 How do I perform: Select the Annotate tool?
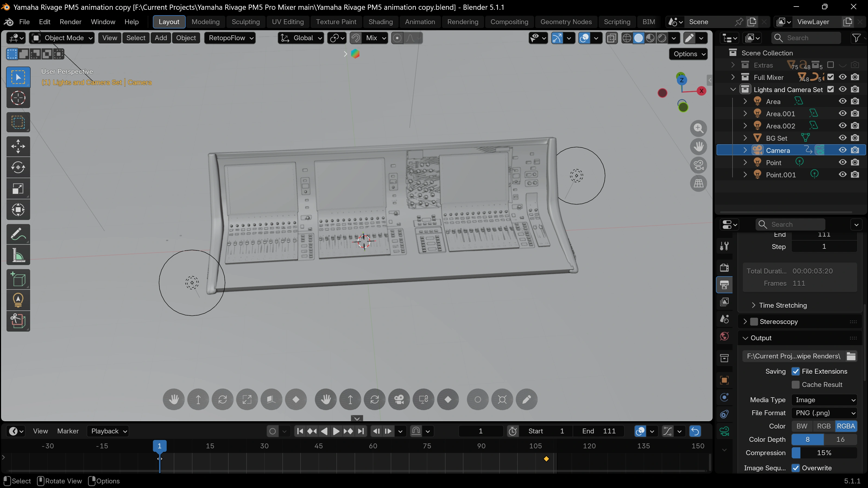[x=18, y=234]
